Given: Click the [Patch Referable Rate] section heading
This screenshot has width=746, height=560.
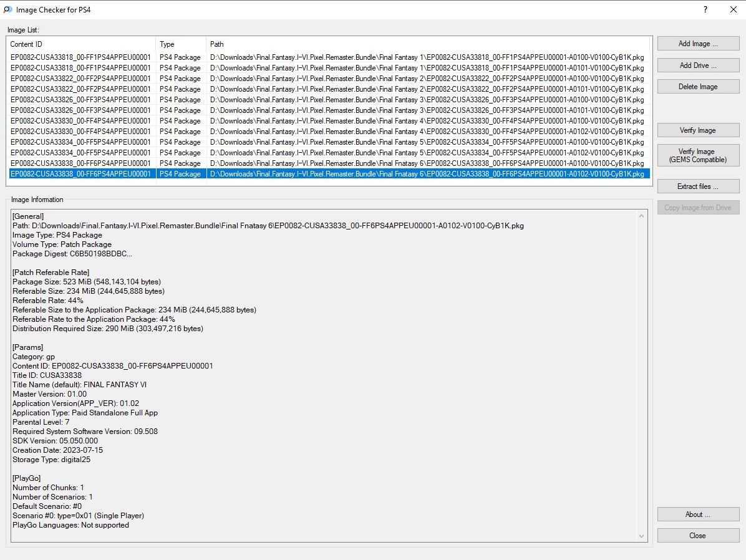Looking at the screenshot, I should tap(51, 273).
